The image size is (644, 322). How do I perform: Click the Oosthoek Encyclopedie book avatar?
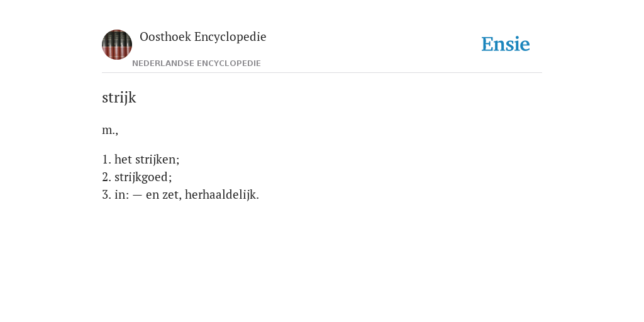(117, 45)
